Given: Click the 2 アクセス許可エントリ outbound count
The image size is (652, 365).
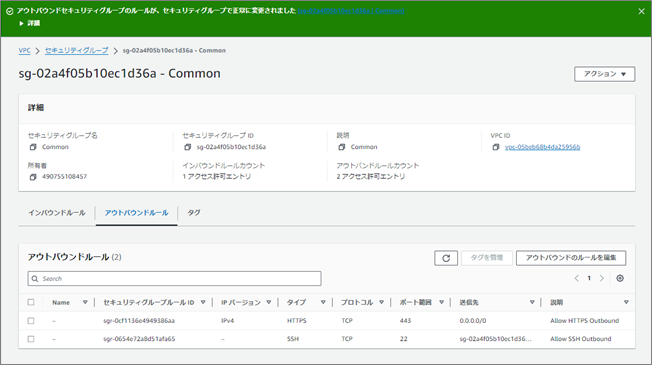Looking at the screenshot, I should pyautogui.click(x=371, y=177).
